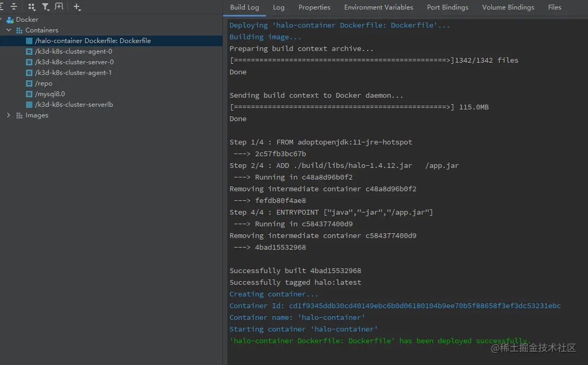Click 'Removing intermediate container c48a8d96b0f2' line
The image size is (588, 365).
[323, 189]
